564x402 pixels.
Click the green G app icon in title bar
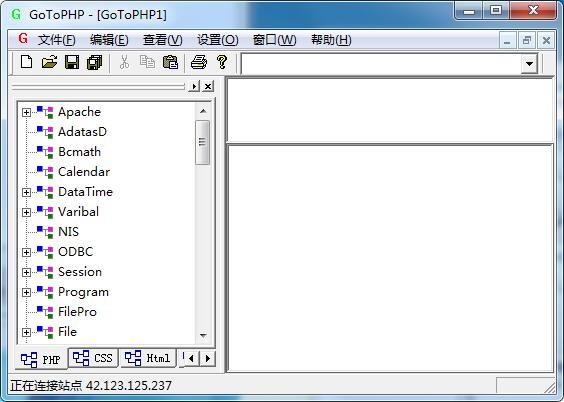[x=16, y=14]
